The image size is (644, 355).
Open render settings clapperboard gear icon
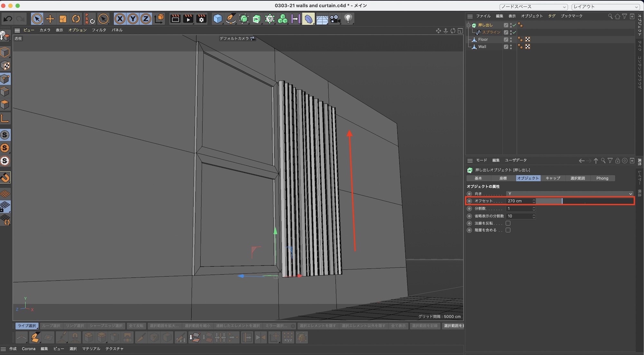[201, 19]
